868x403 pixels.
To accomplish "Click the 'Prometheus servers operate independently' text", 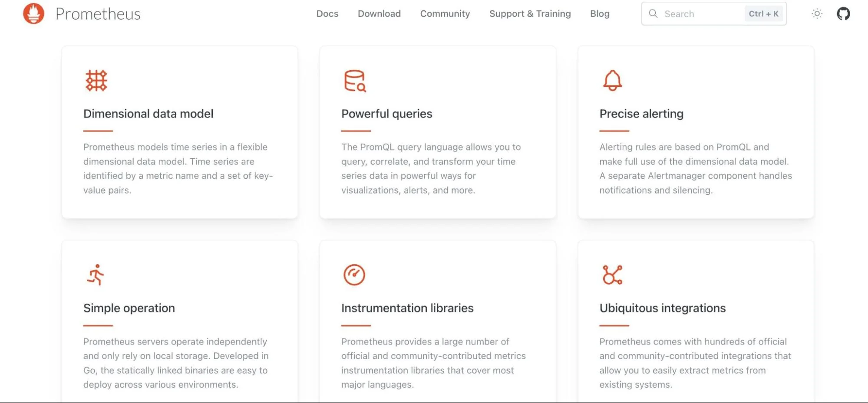I will (x=176, y=363).
